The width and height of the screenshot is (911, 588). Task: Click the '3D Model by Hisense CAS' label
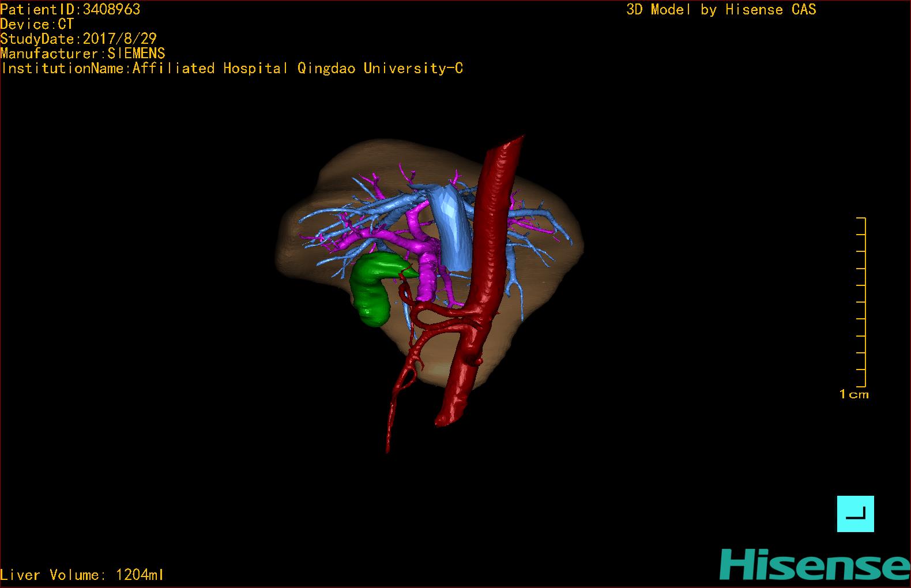(x=721, y=10)
